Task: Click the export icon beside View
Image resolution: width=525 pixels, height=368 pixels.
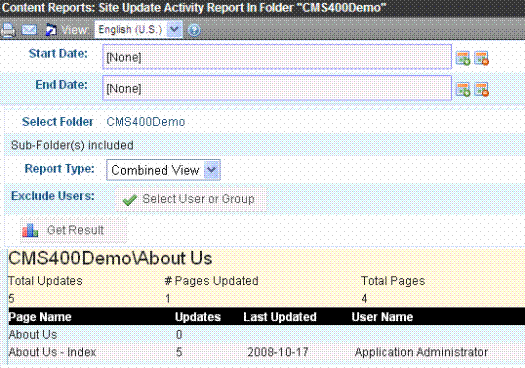Action: 51,30
